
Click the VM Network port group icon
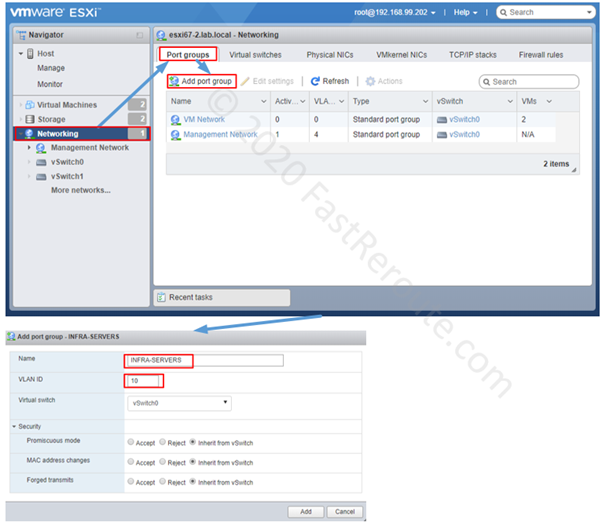point(175,120)
